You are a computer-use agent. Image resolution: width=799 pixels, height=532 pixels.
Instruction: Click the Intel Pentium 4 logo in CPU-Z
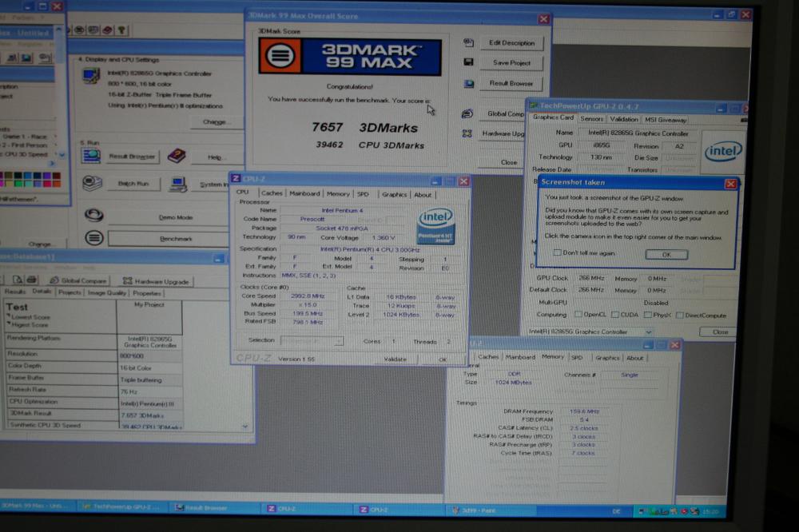[435, 226]
